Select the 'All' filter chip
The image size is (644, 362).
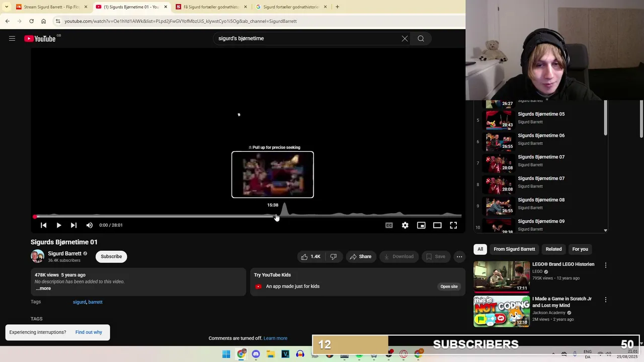(480, 249)
